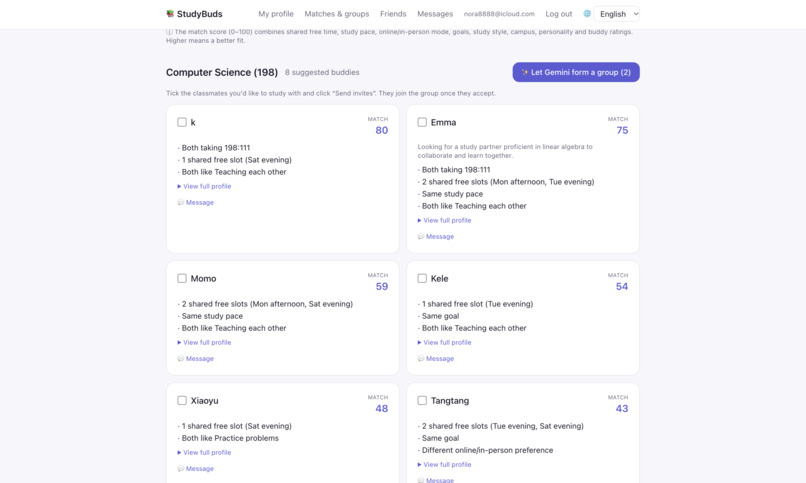Tick the checkbox next to k
The image size is (806, 483).
(182, 122)
